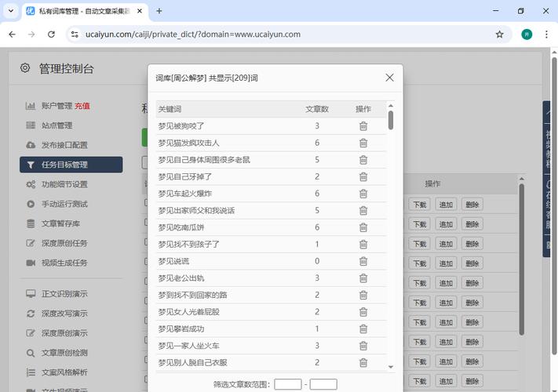Focus the maximum 文章数 filter input
Screen dimensions: 558x392
pyautogui.click(x=323, y=384)
